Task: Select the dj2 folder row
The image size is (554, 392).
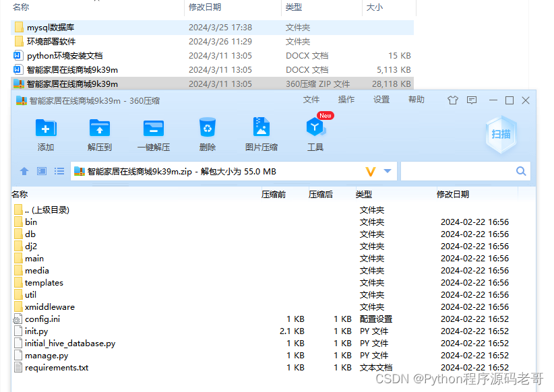Action: 274,246
